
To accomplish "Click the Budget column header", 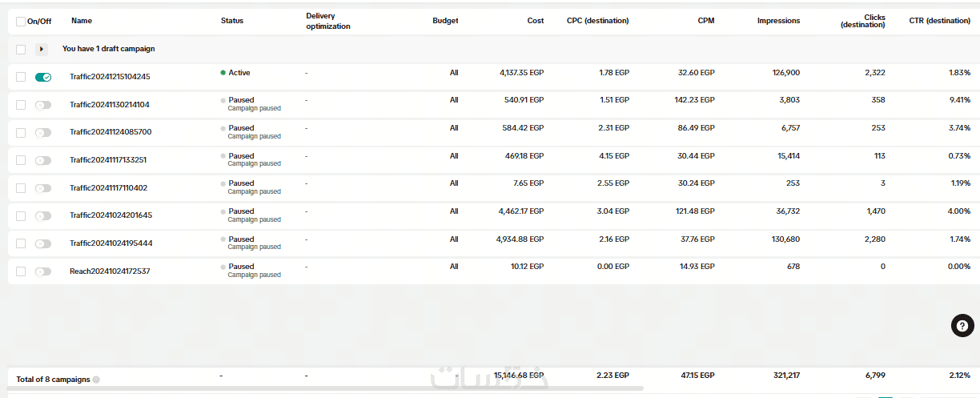I will [x=445, y=21].
